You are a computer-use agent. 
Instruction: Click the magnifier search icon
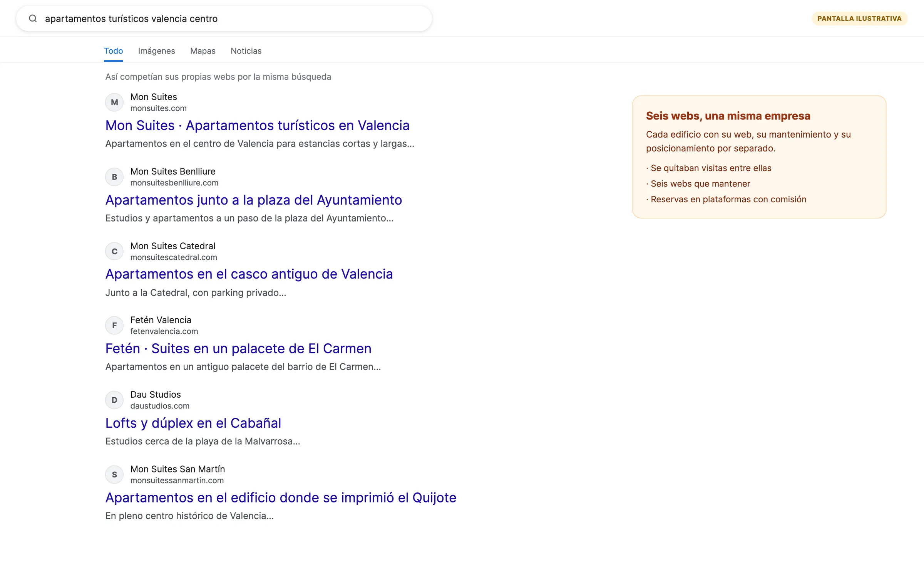tap(33, 18)
